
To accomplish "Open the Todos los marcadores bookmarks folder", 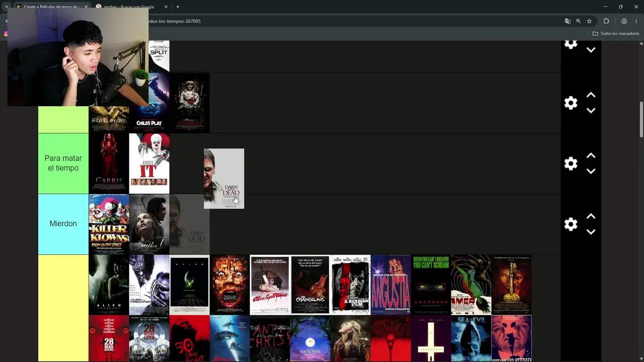I will point(616,34).
